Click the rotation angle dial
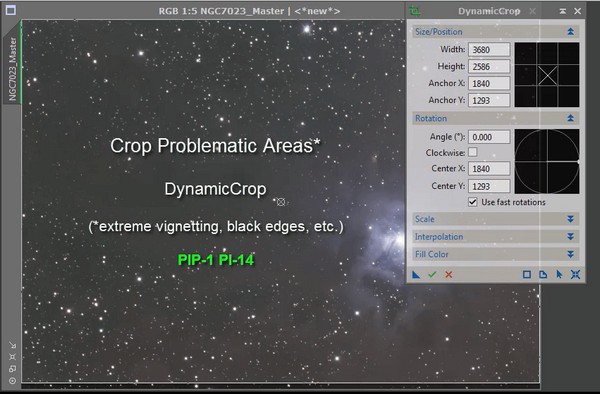Image resolution: width=600 pixels, height=394 pixels. (547, 161)
